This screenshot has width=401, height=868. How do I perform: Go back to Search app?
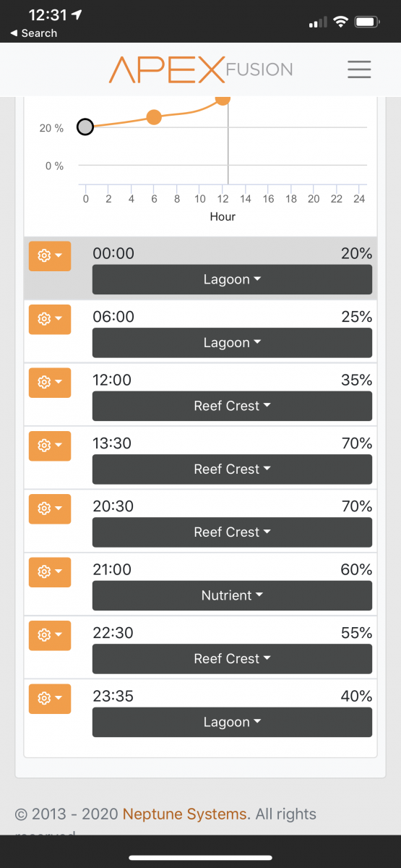tap(33, 33)
